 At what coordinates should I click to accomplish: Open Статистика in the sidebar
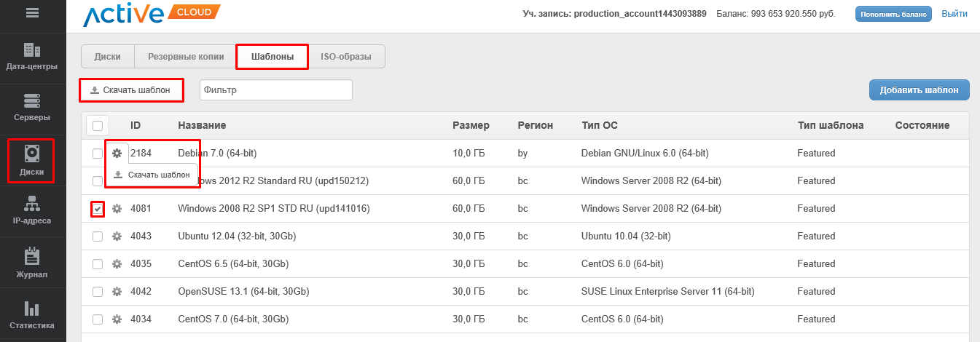(32, 316)
